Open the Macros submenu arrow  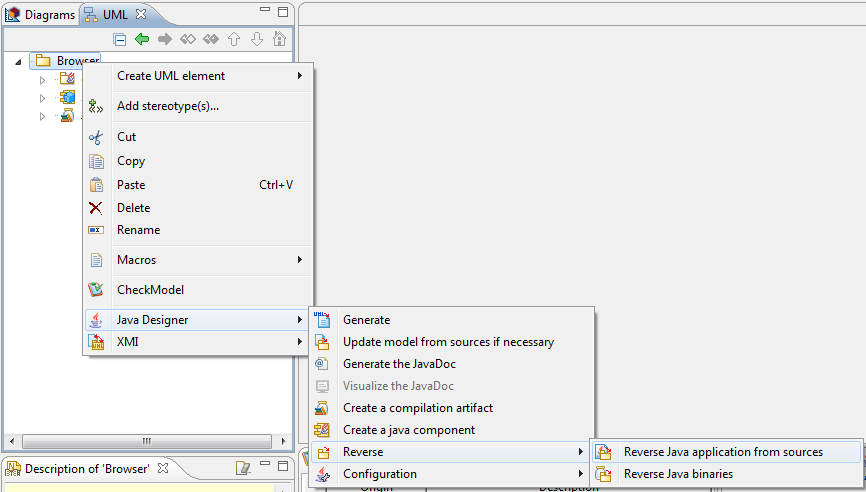coord(300,260)
